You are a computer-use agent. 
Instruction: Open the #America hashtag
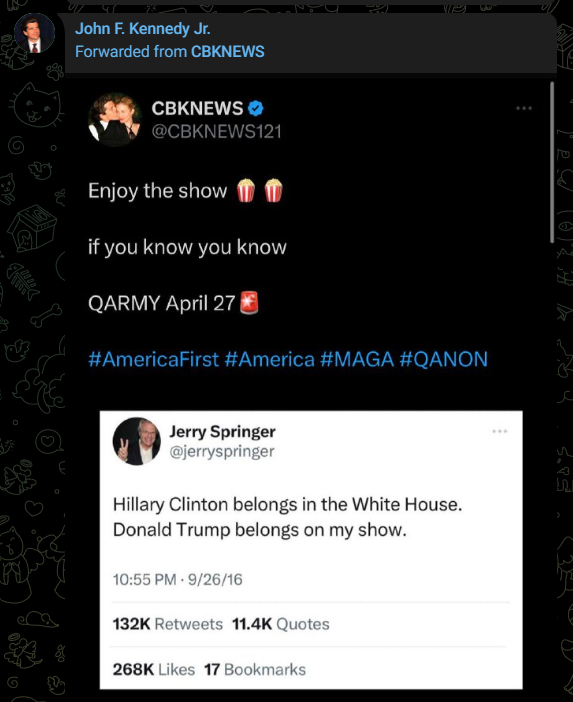269,360
